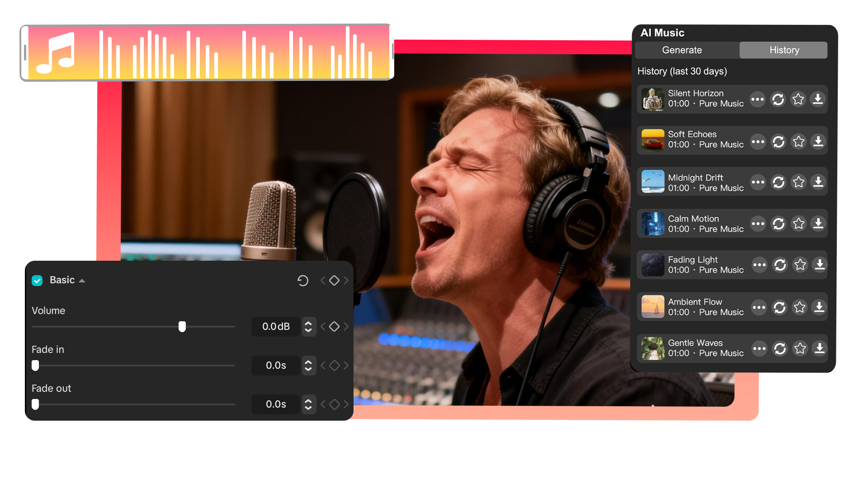This screenshot has height=488, width=868.
Task: Select the Midnight Drift history entry
Action: coord(705,182)
